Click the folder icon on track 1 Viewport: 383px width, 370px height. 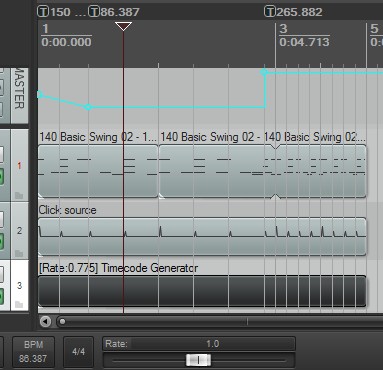tap(19, 195)
